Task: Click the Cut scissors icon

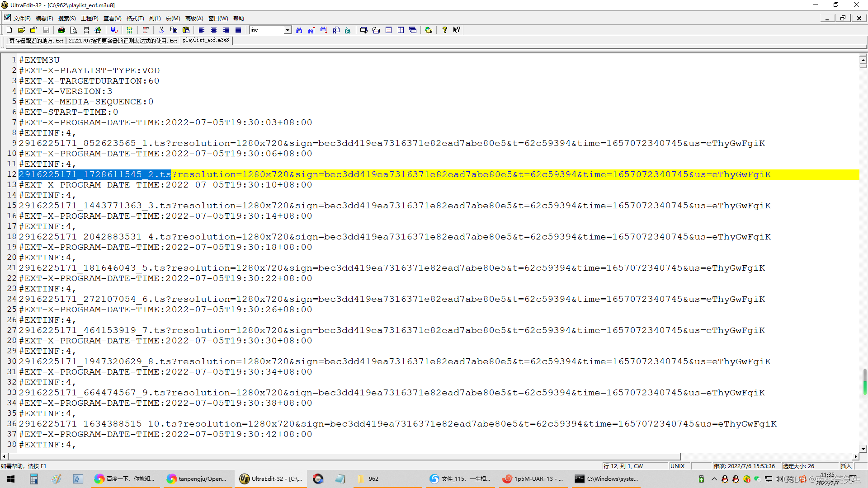Action: (x=161, y=30)
